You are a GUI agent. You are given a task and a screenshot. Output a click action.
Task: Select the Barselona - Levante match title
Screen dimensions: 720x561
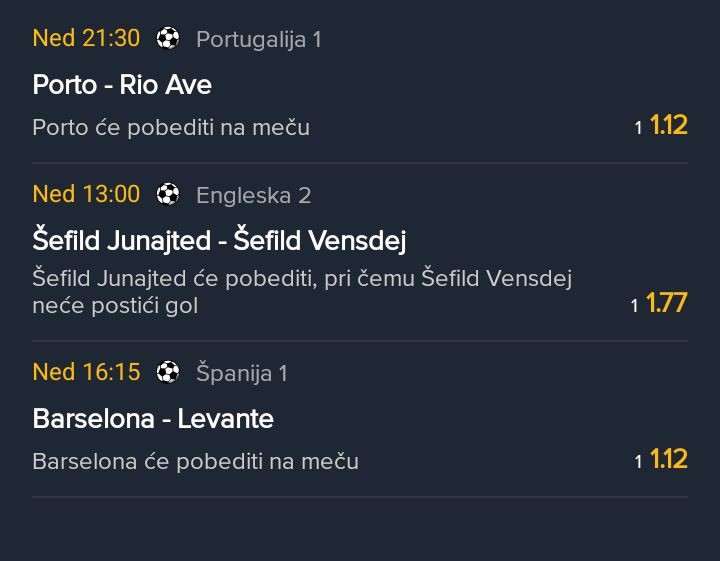[x=153, y=418]
